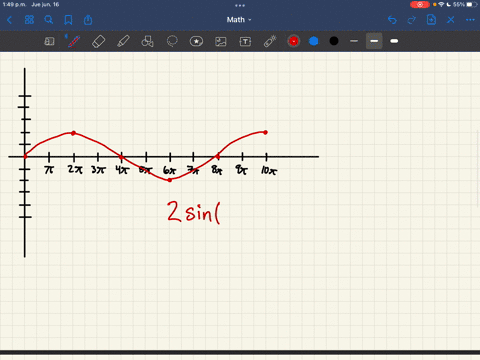Choose the black pen color
Screen dimensions: 480x360
[334, 41]
